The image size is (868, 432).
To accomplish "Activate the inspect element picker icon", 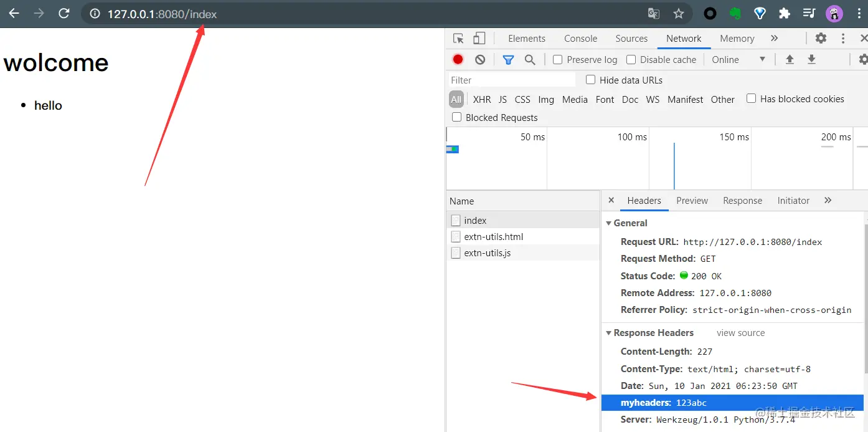I will tap(458, 39).
